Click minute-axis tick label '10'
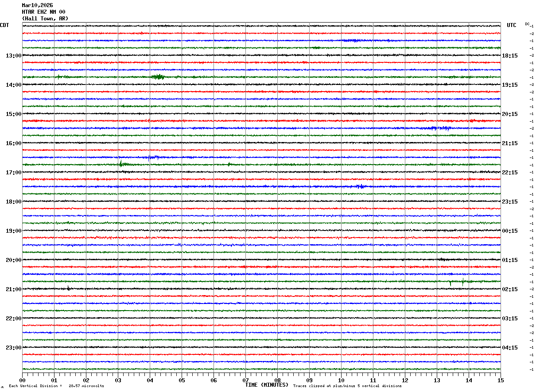The width and height of the screenshot is (536, 392). (341, 380)
